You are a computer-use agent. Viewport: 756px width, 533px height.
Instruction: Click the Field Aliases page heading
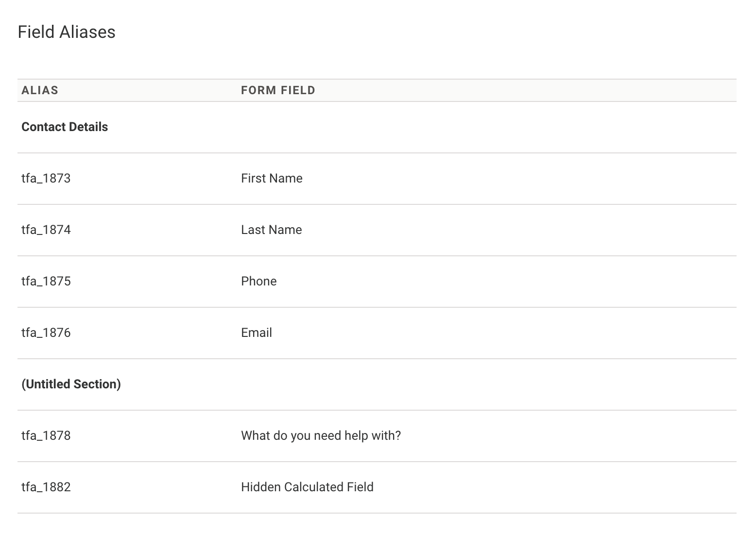coord(67,32)
